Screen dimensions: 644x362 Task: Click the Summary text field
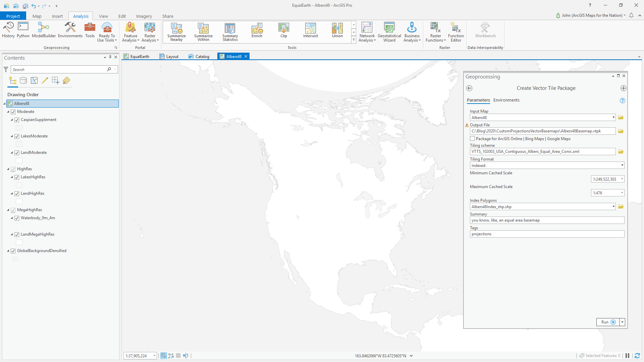(547, 221)
